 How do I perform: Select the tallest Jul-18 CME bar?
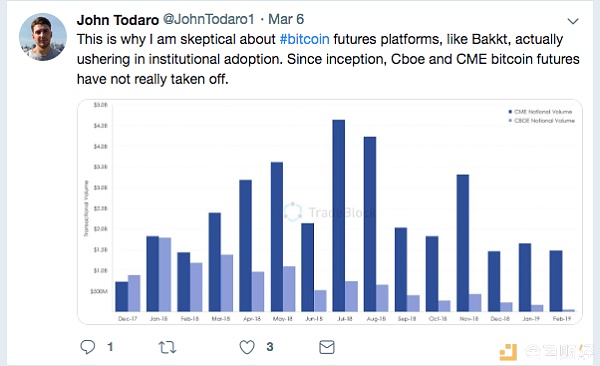pyautogui.click(x=339, y=216)
